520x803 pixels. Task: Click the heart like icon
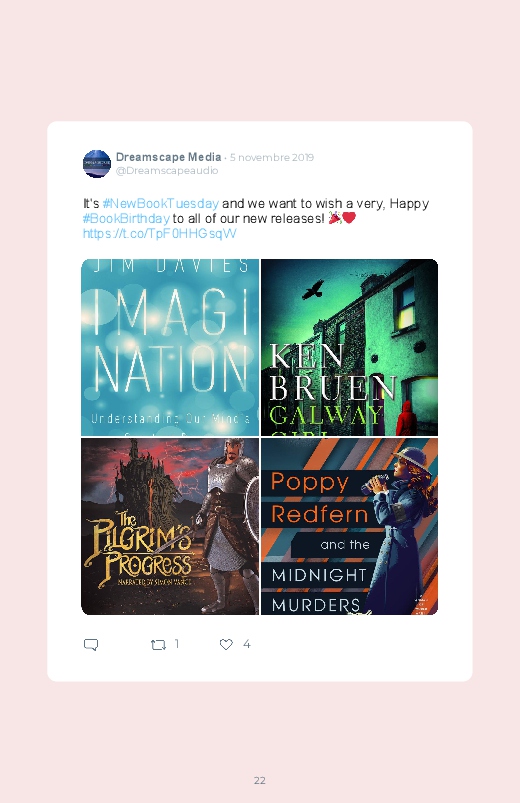click(226, 644)
